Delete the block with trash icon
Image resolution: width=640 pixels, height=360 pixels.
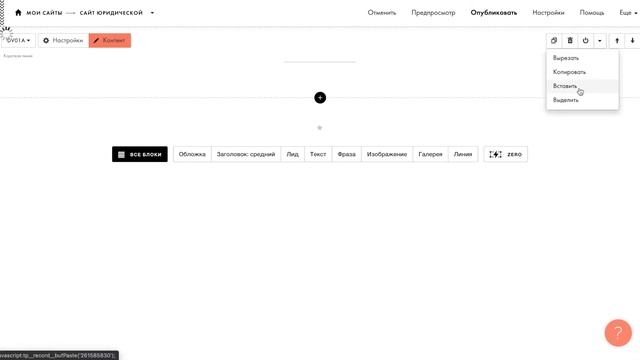click(570, 40)
